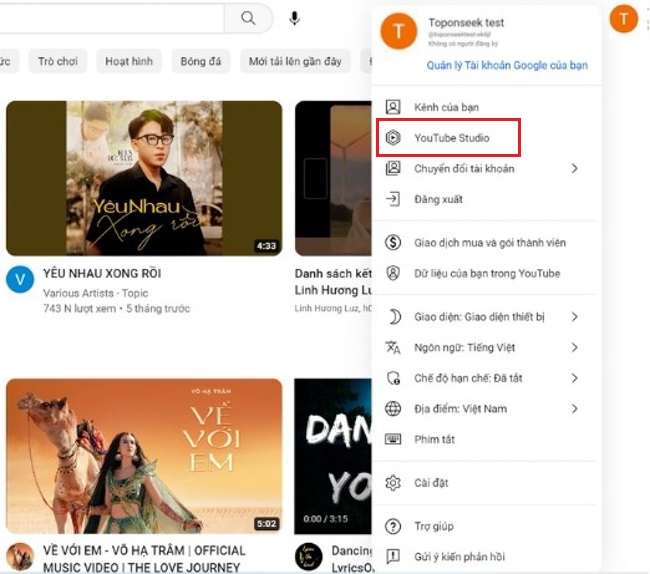Image resolution: width=650 pixels, height=574 pixels.
Task: Click the Trợ giúp question mark icon
Action: (394, 526)
